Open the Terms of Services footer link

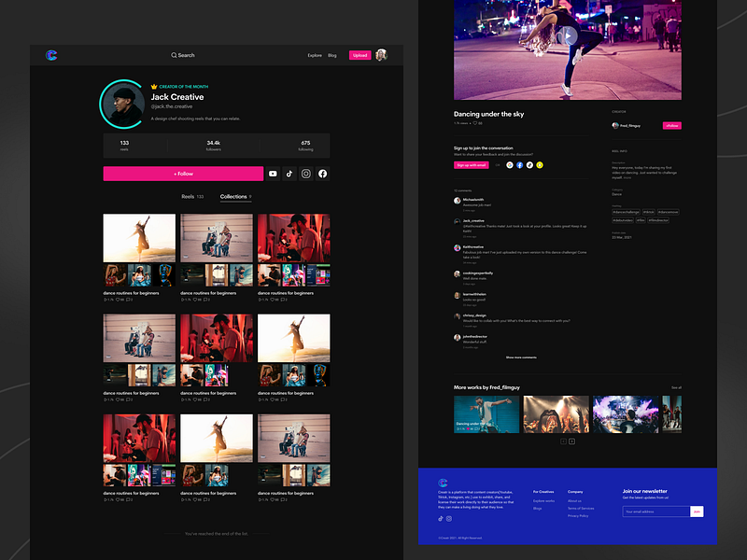(581, 509)
